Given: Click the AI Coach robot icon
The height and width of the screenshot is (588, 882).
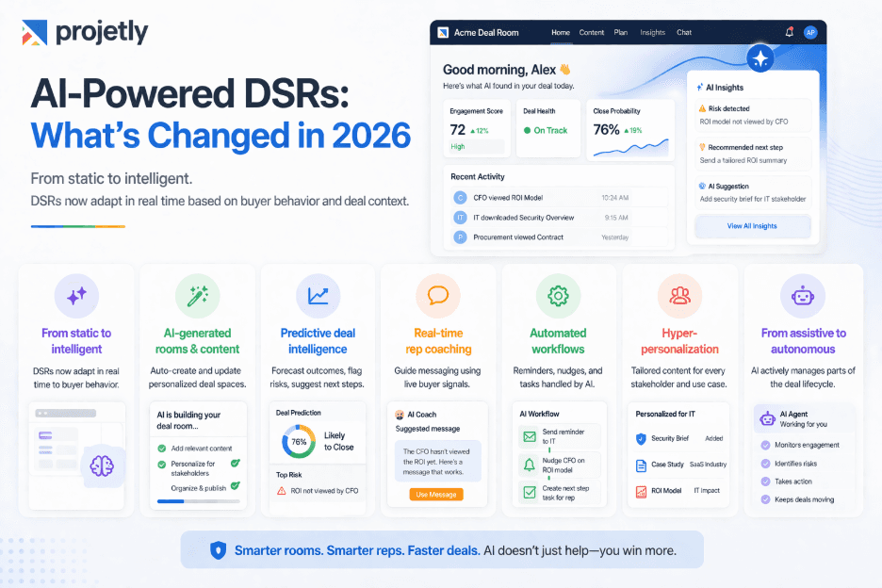Looking at the screenshot, I should point(399,415).
